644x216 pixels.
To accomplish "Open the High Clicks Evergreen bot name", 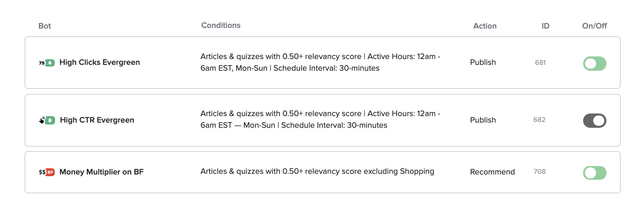I will [99, 62].
